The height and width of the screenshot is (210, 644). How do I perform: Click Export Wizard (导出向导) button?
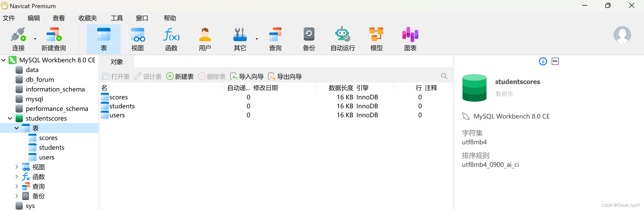[x=285, y=76]
